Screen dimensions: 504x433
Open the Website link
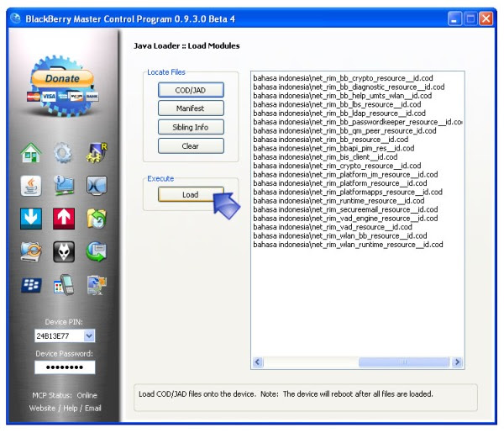(x=42, y=409)
